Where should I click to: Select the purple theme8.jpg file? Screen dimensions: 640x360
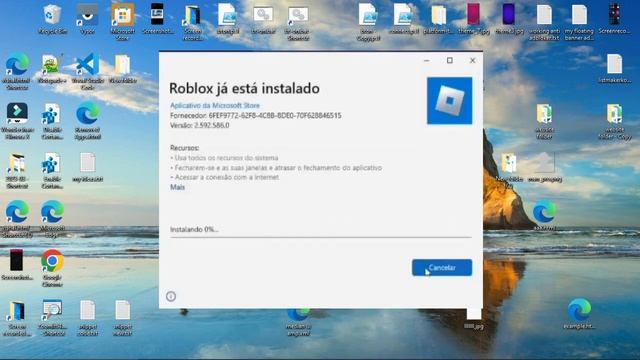coord(509,19)
